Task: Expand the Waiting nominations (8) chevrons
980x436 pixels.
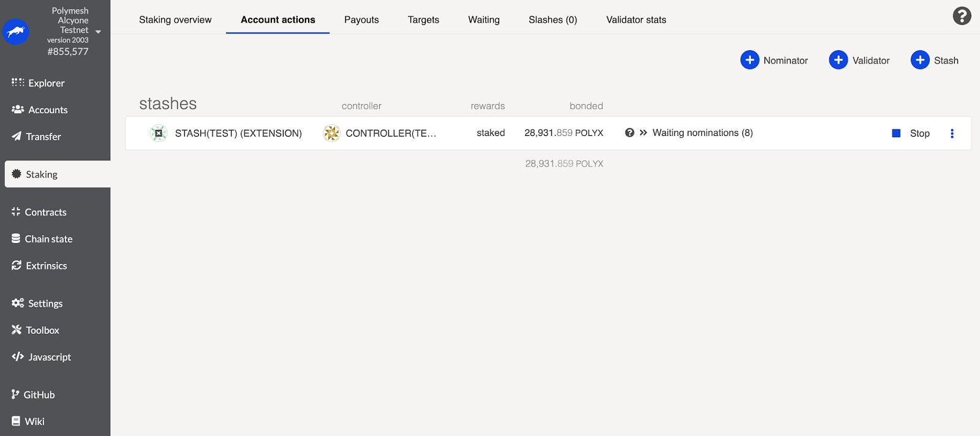Action: (643, 132)
